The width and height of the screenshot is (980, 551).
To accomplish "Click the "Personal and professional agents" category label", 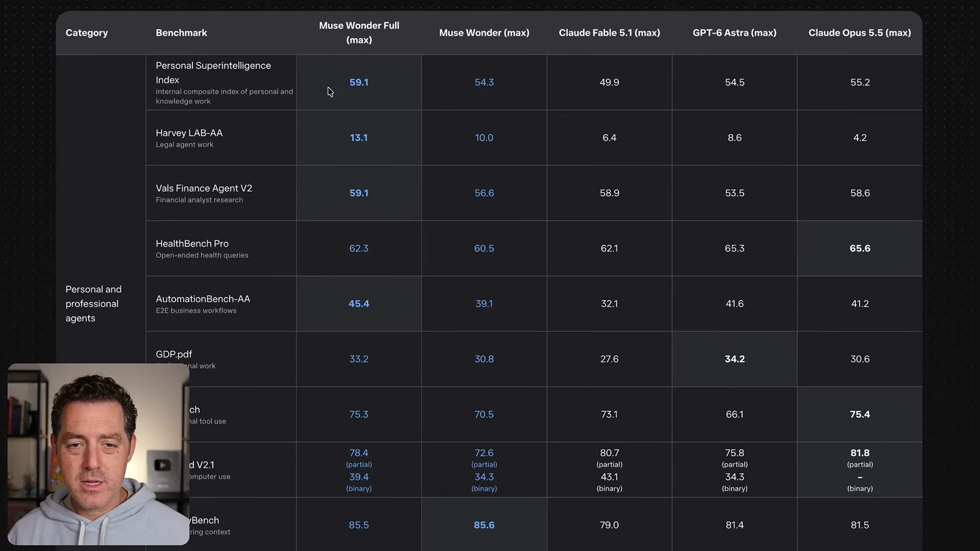I will [94, 304].
